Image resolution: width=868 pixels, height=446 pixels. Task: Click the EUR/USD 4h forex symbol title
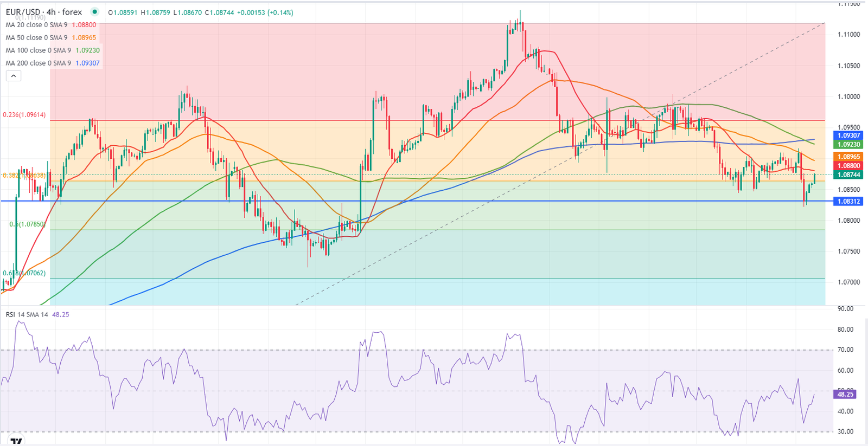click(44, 12)
